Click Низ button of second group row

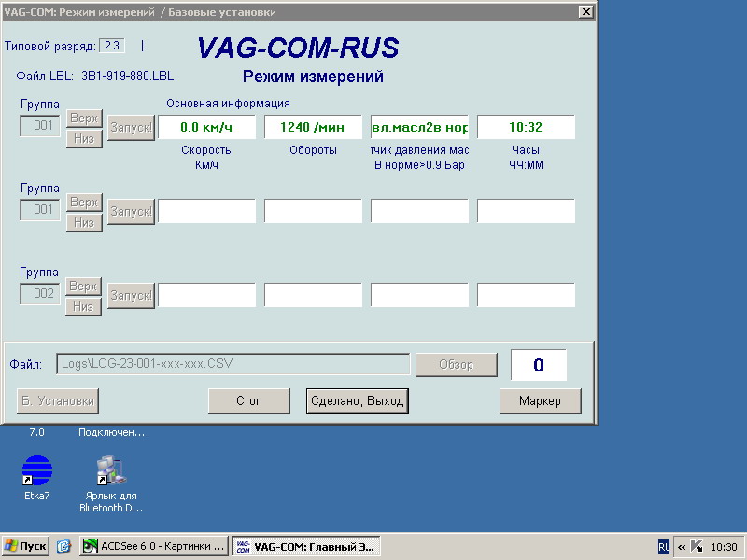[84, 222]
